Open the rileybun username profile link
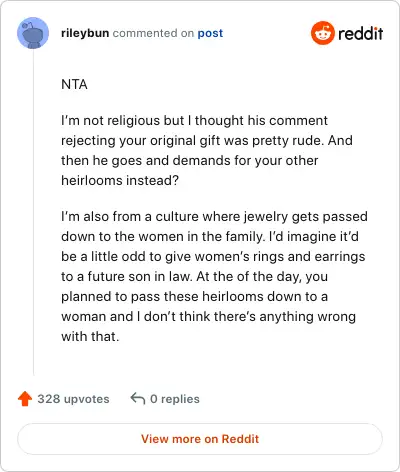This screenshot has width=400, height=472. 85,33
